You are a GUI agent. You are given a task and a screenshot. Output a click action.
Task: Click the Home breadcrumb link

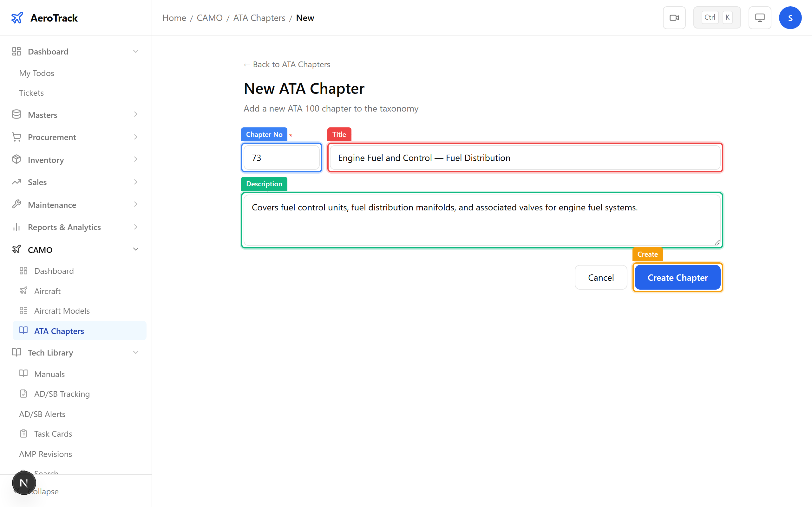pos(174,17)
